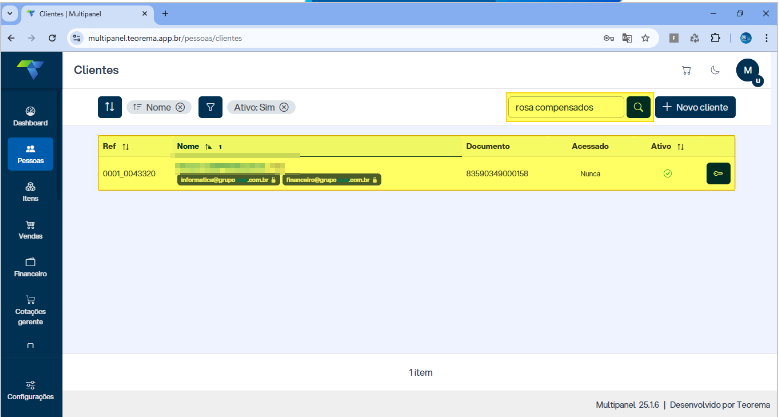Close the Clientes | Multipanel tab
Viewport: 779px width, 417px height.
145,14
